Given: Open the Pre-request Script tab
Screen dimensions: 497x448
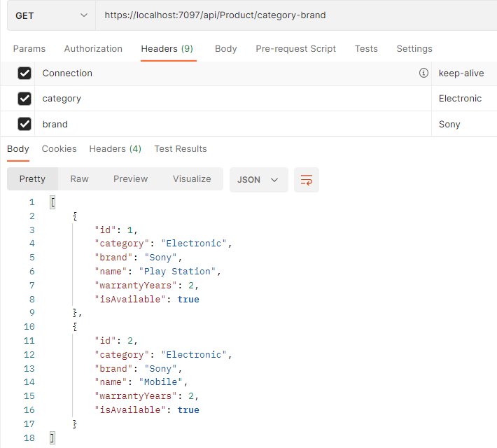Looking at the screenshot, I should click(295, 49).
